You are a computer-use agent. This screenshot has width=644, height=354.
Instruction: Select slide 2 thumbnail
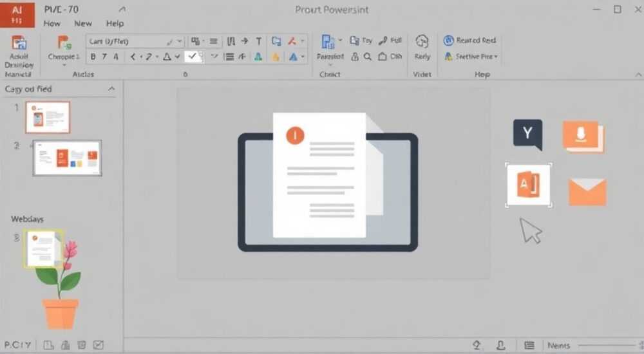(x=68, y=158)
